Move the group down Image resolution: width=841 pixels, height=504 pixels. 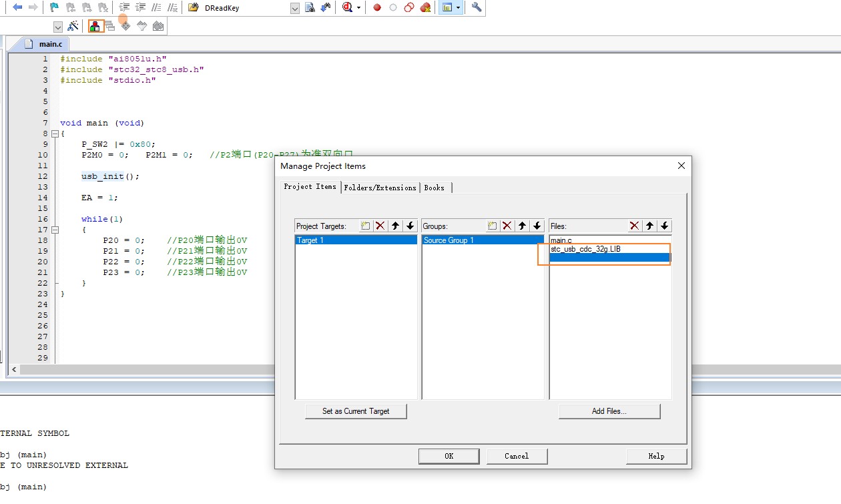[x=537, y=226]
